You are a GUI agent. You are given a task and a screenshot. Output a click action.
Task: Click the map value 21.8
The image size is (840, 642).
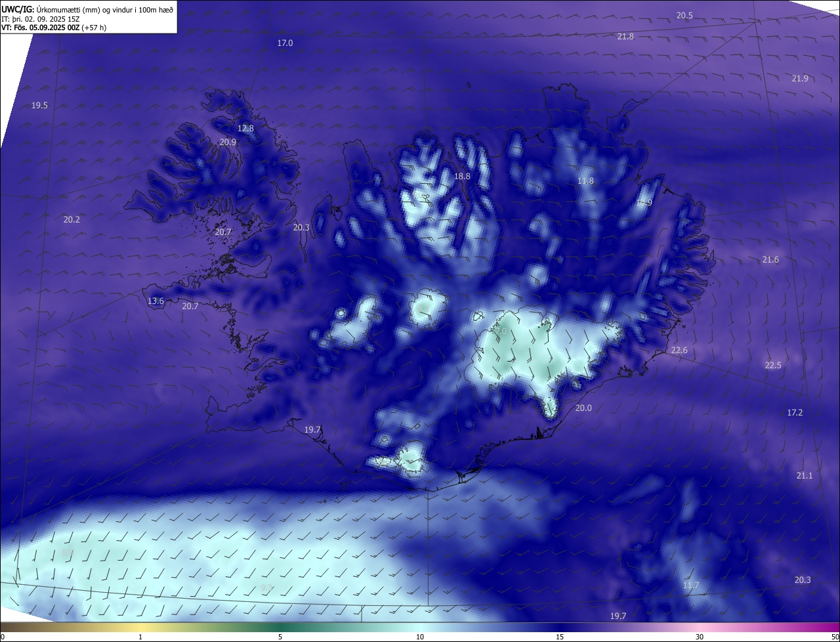[x=625, y=36]
